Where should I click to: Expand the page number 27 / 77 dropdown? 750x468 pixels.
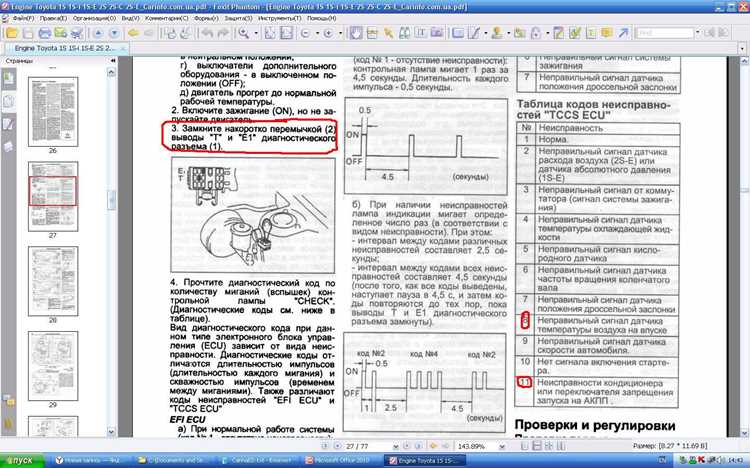click(396, 446)
